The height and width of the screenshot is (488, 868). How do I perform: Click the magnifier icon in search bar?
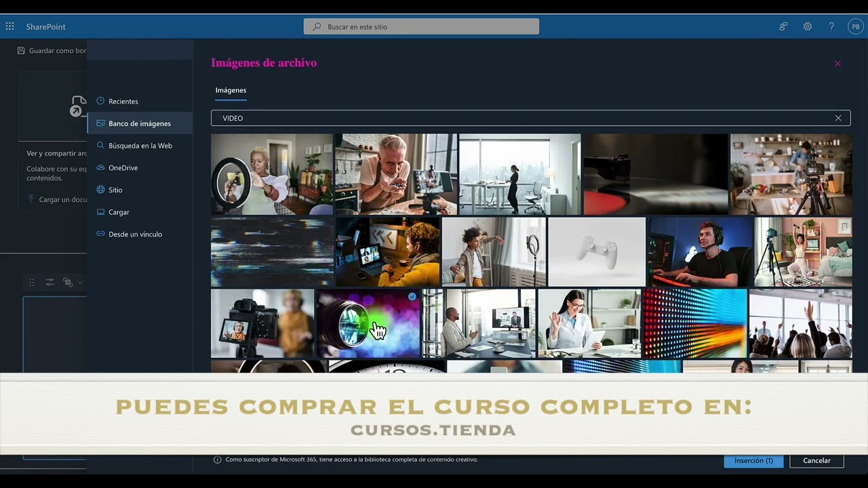317,26
